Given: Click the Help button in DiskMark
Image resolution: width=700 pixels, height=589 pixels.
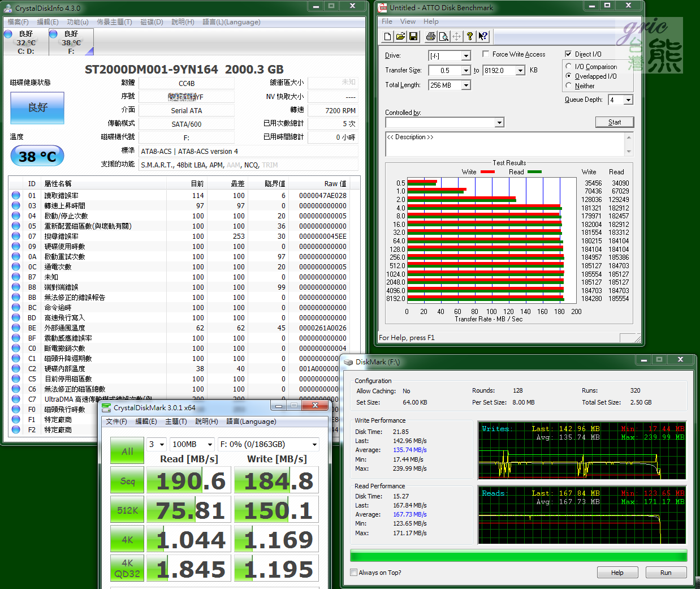Looking at the screenshot, I should coord(617,573).
